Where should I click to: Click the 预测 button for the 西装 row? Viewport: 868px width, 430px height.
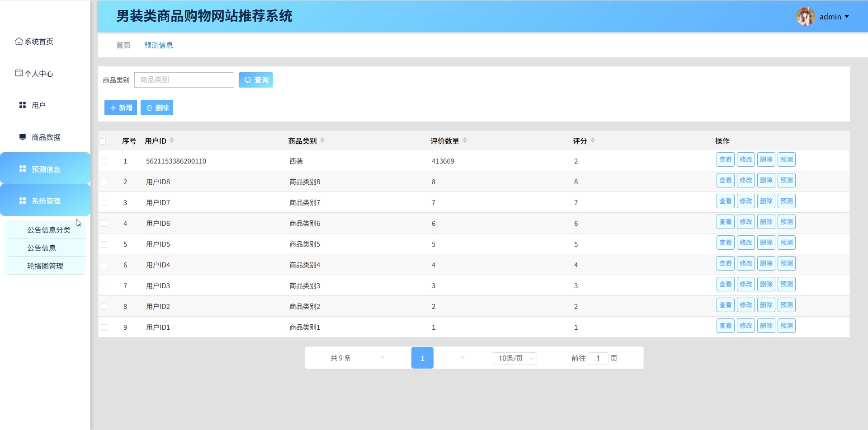coord(786,159)
